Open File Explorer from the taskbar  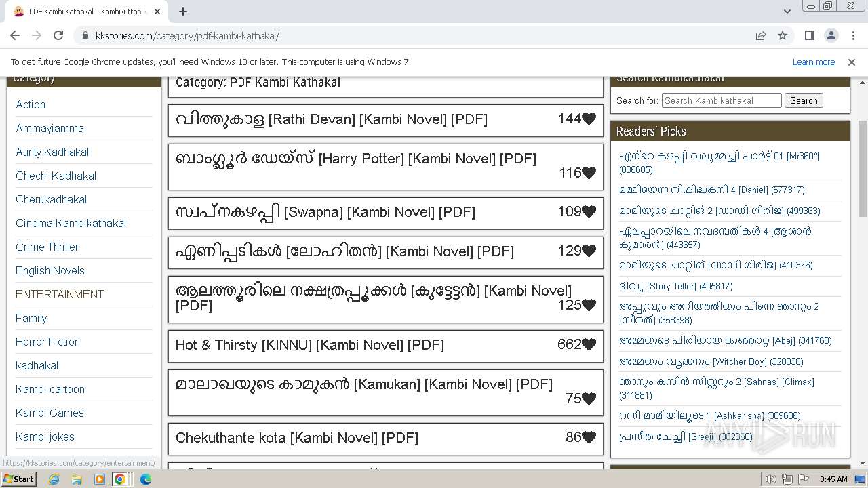point(77,479)
